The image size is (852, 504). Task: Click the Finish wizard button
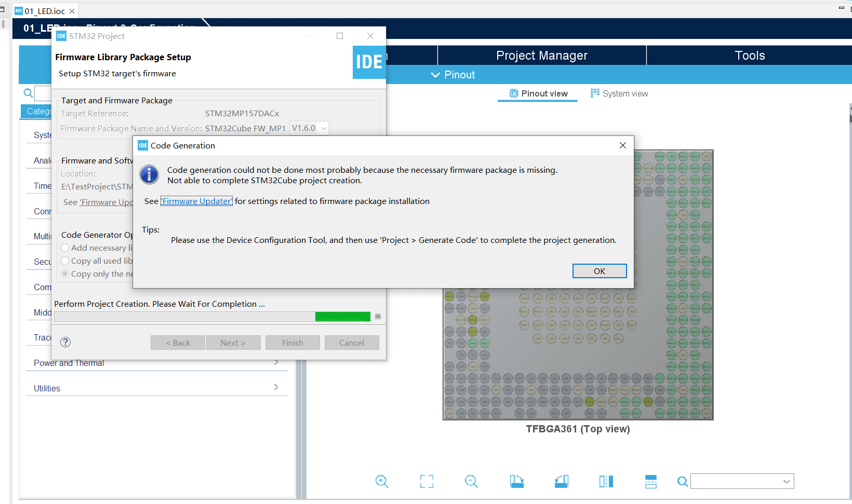click(x=292, y=343)
